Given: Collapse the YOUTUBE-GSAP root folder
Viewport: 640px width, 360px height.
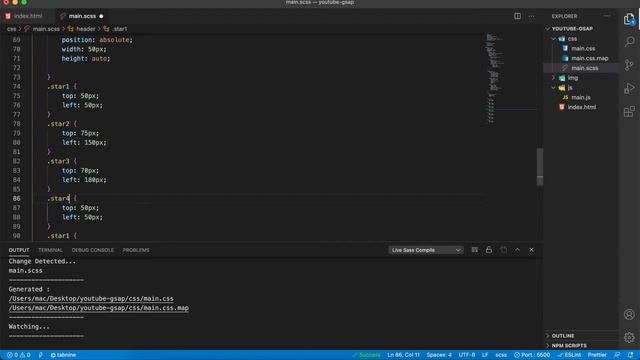Looking at the screenshot, I should (548, 29).
